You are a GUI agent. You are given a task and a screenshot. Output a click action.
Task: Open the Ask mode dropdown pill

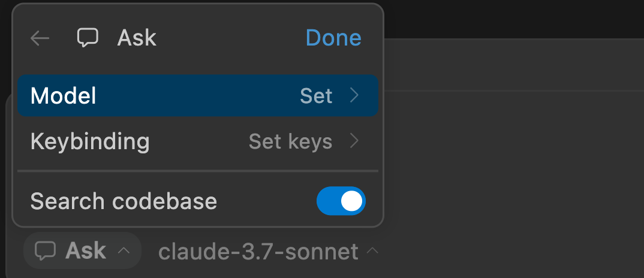click(x=82, y=251)
